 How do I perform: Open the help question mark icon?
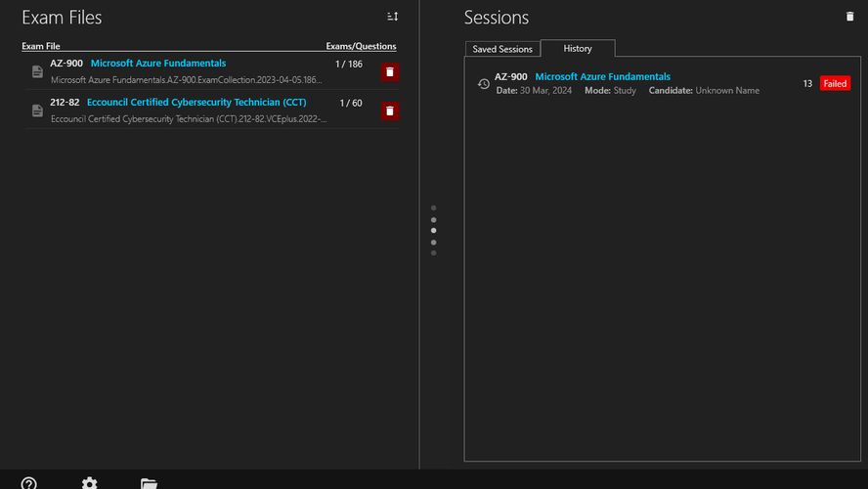tap(29, 483)
